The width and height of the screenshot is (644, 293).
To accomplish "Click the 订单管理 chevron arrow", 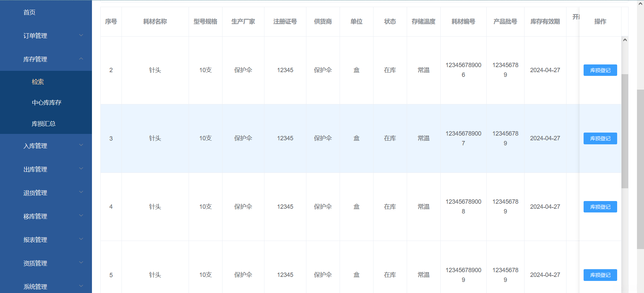I will click(x=81, y=35).
